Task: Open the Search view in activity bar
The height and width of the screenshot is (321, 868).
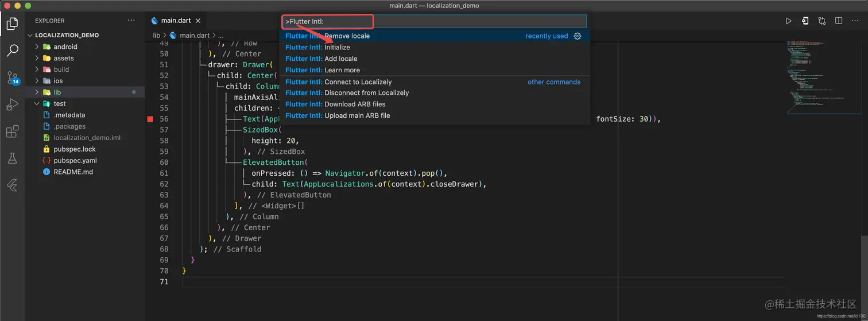Action: [x=12, y=51]
